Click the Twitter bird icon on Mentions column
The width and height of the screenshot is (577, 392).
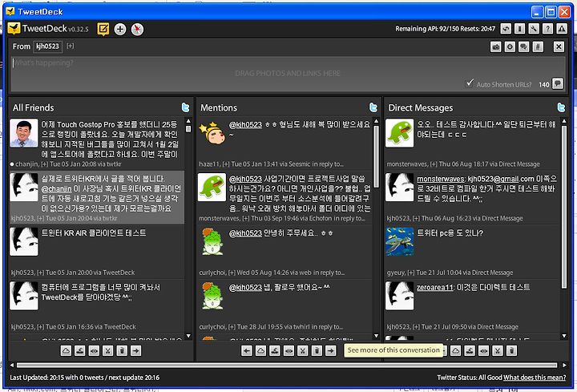pyautogui.click(x=373, y=107)
